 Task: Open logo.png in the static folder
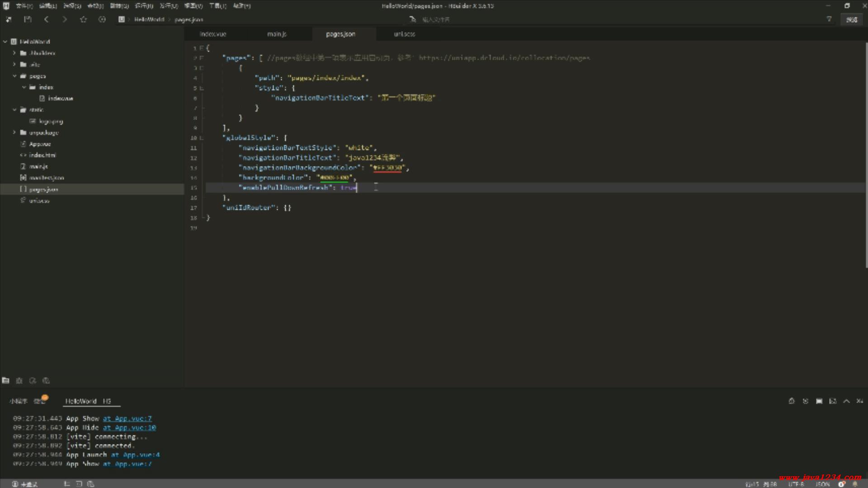(x=51, y=121)
